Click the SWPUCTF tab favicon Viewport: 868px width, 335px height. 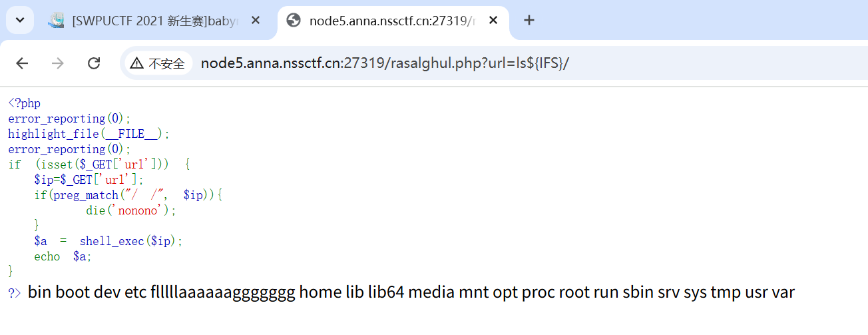tap(56, 21)
